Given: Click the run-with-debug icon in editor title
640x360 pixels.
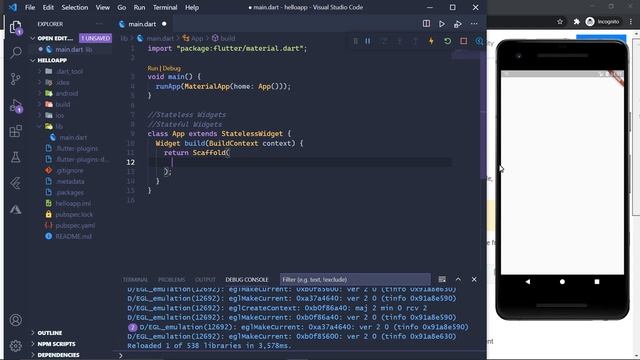Looking at the screenshot, I should [458, 24].
